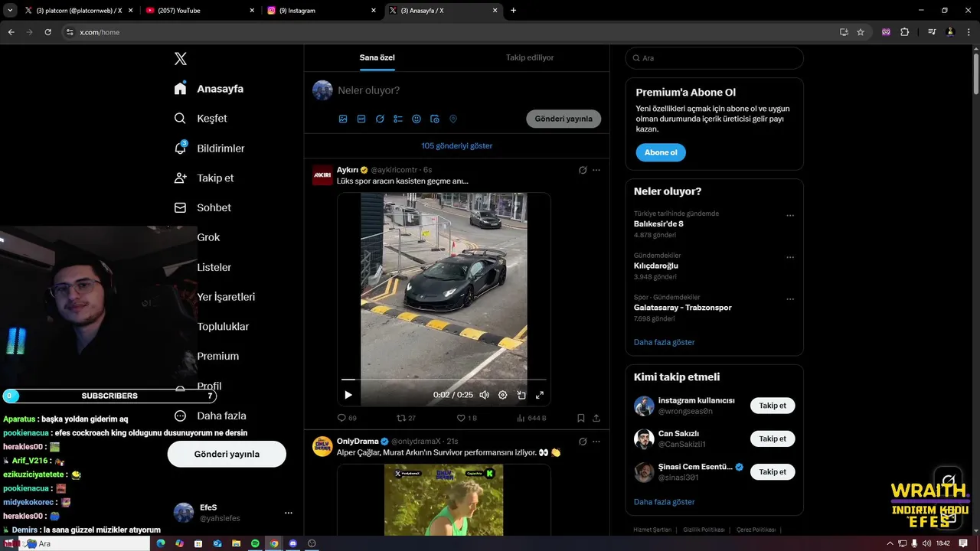Play the Lamborghini video
Viewport: 980px width, 551px height.
coord(348,395)
